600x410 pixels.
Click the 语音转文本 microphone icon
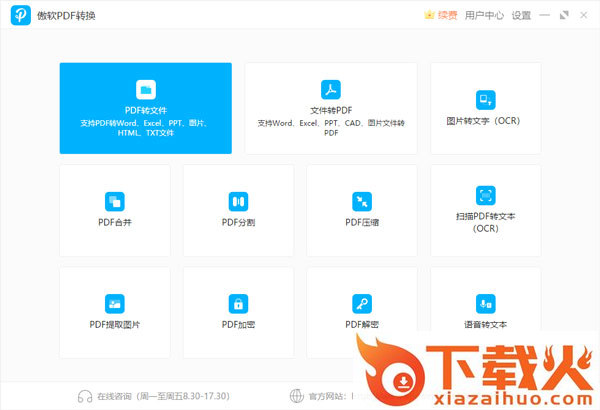point(485,304)
